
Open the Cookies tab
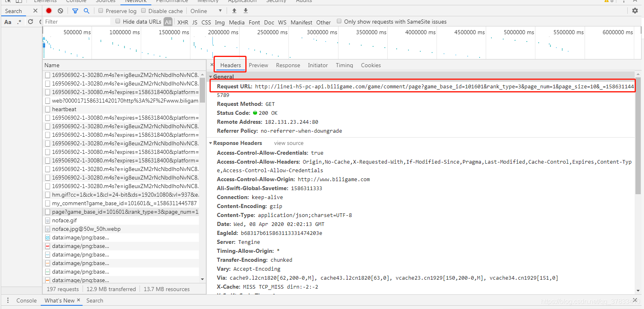coord(371,65)
